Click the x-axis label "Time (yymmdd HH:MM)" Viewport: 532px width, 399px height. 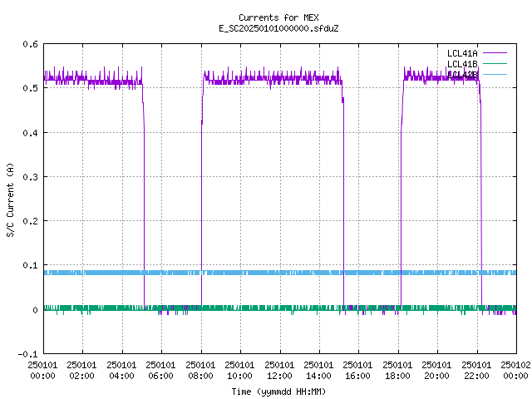tap(278, 392)
